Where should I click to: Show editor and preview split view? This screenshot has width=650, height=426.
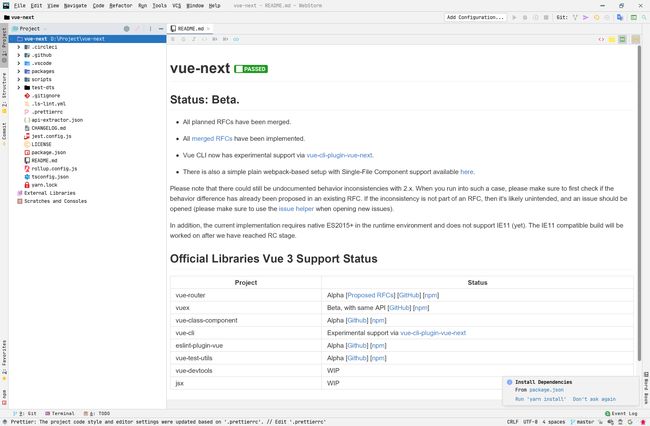click(x=612, y=39)
